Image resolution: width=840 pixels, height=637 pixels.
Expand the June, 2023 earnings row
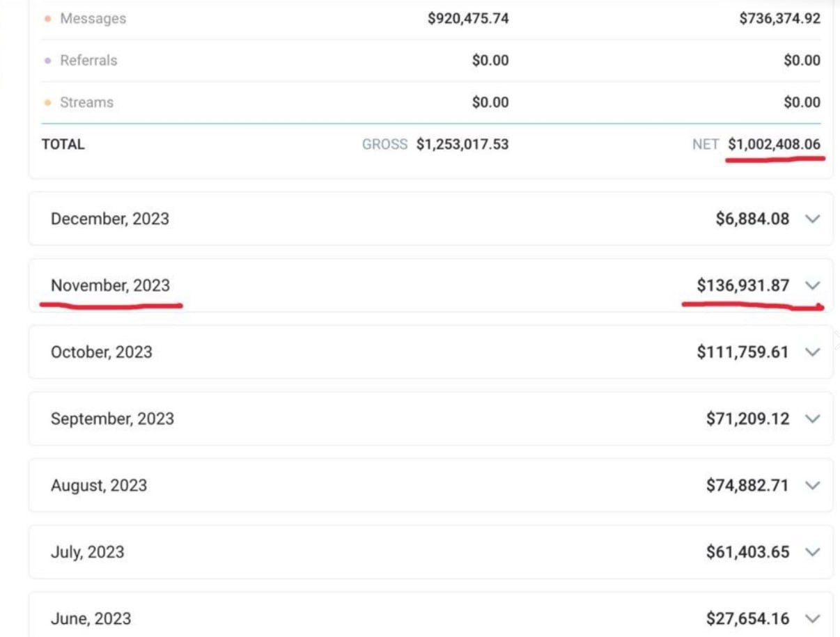tap(813, 618)
